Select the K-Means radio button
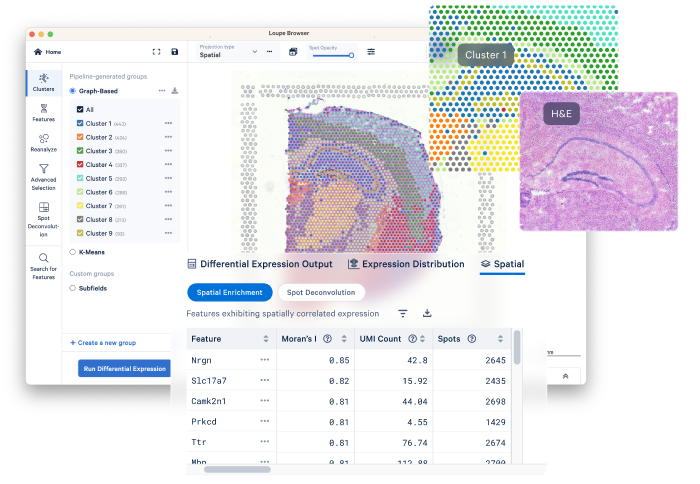Viewport: 700px width, 484px height. click(72, 252)
